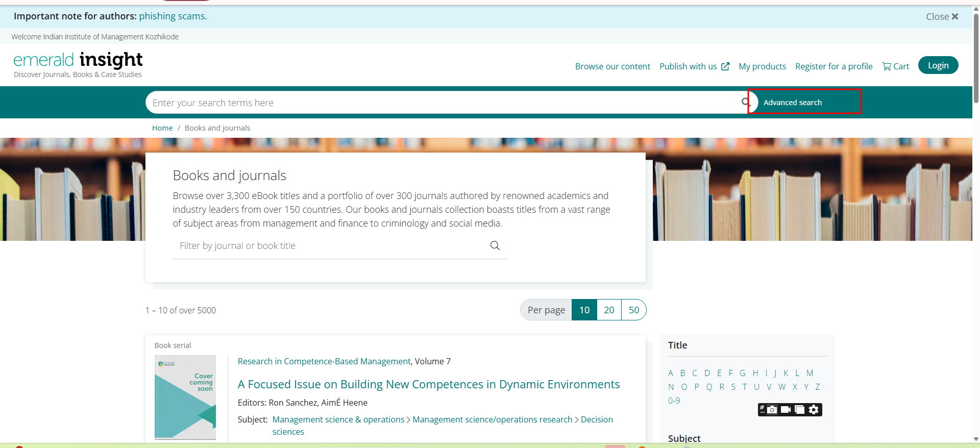Close the phishing scams notice

coord(942,16)
